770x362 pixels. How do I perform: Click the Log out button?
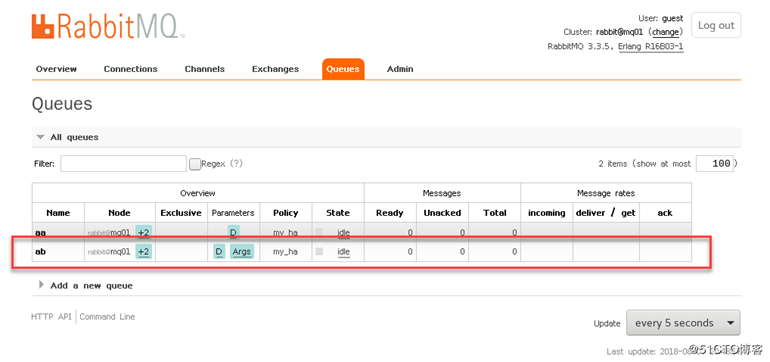[716, 26]
